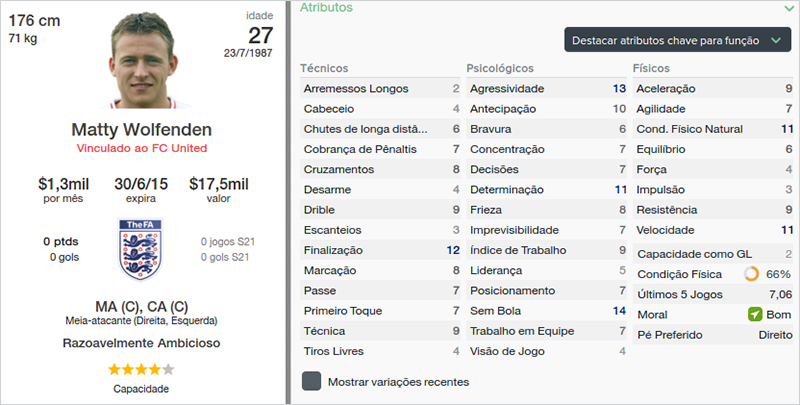
Task: Click the green morale arrow icon
Action: point(755,314)
